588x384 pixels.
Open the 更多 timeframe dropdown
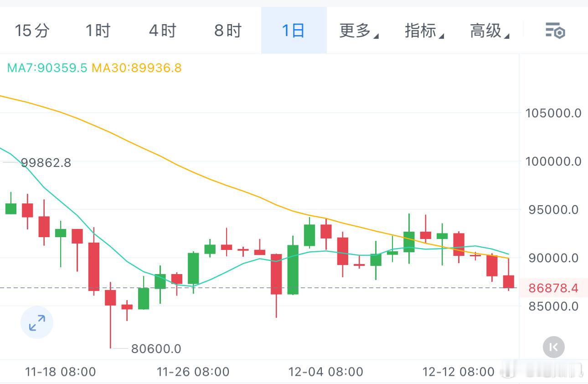[x=358, y=31]
